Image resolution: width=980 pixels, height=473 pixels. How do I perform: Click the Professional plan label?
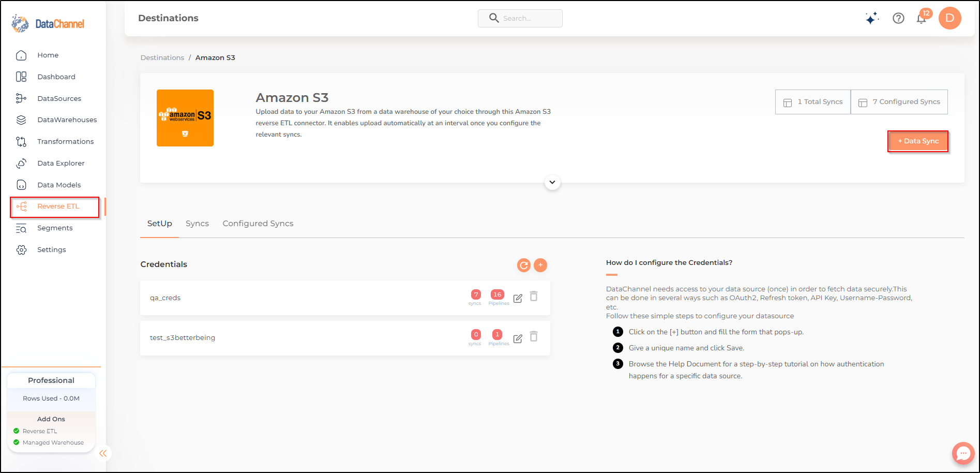(51, 380)
